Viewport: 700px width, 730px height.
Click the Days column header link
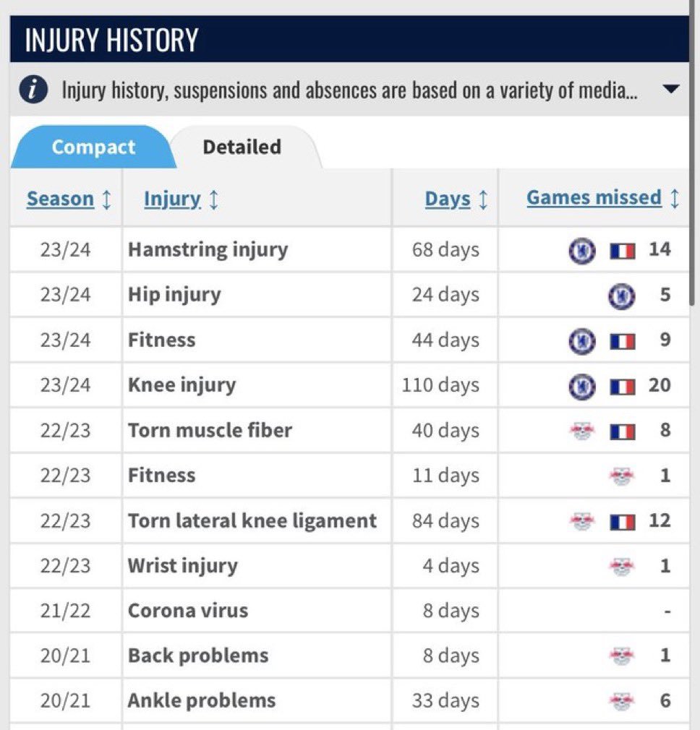(x=448, y=199)
